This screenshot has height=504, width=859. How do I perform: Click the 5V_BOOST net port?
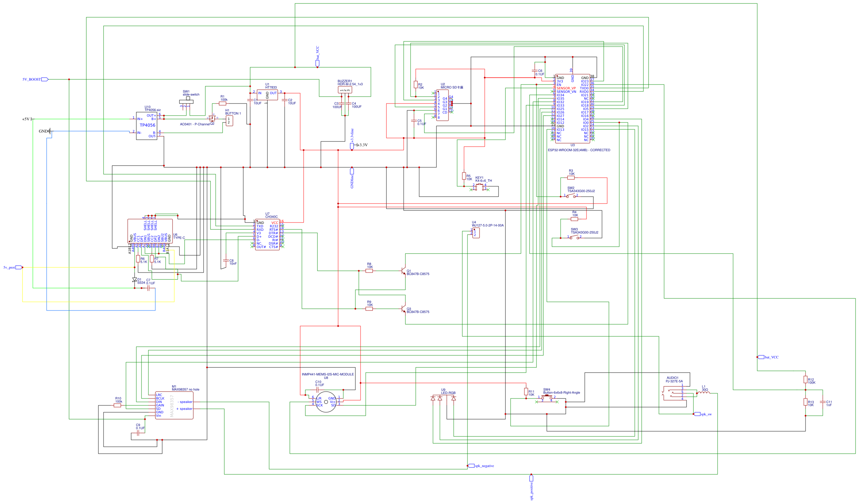click(36, 79)
